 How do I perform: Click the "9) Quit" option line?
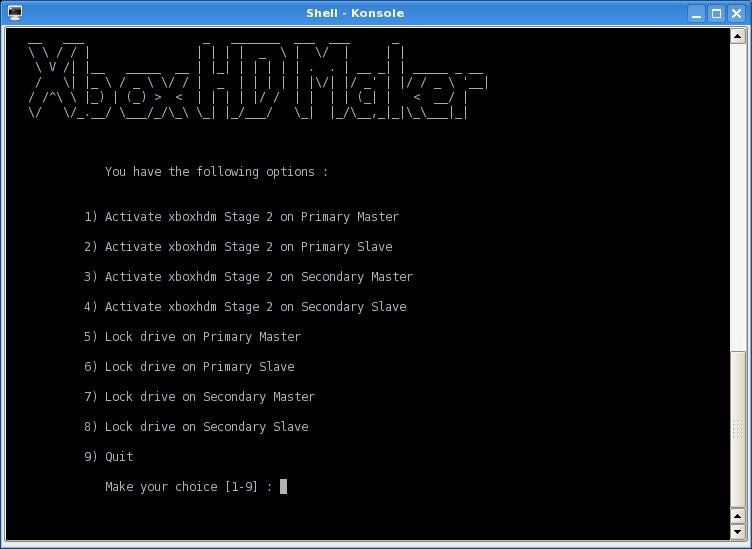click(x=108, y=457)
